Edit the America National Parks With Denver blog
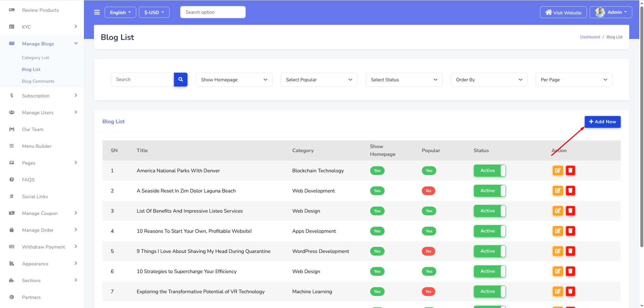Screen dimensions: 644x308 coord(558,171)
